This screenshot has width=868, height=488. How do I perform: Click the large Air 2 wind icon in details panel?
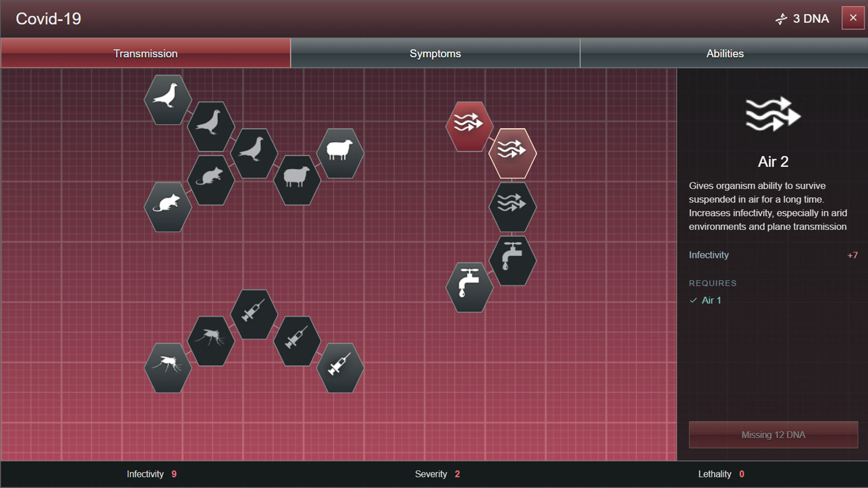tap(773, 114)
